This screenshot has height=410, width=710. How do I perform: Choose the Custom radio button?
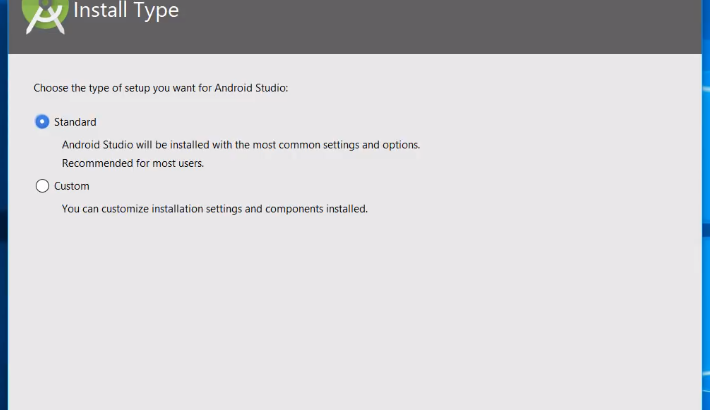[42, 186]
